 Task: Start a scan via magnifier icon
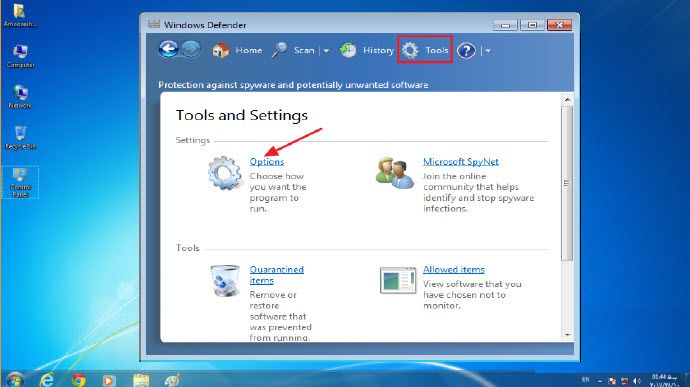coord(279,50)
